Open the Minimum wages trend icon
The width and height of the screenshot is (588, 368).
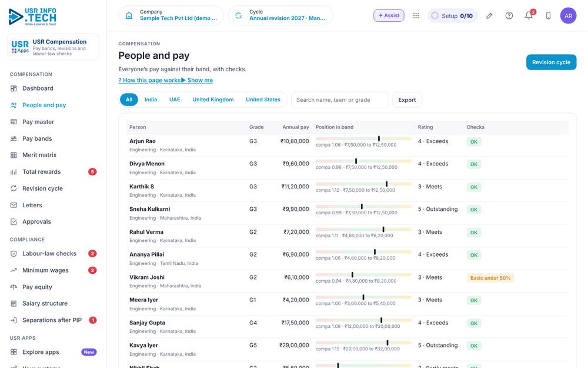pos(14,270)
